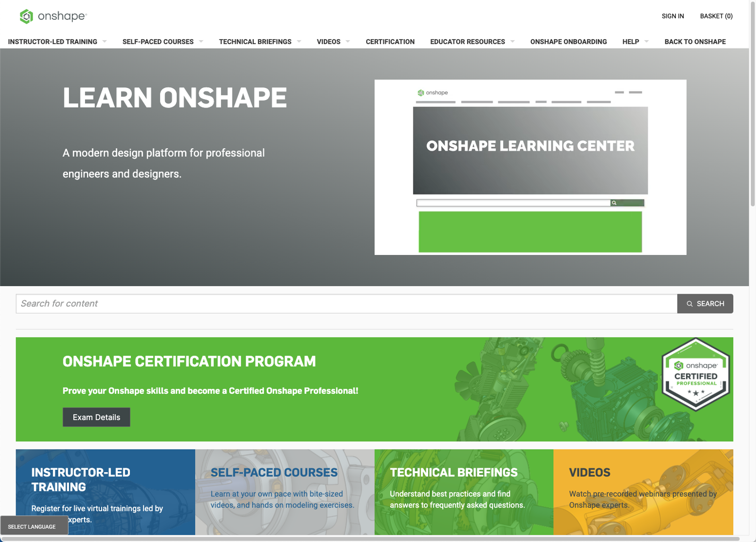This screenshot has height=542, width=756.
Task: Click Back to Onshape navigation link
Action: (695, 42)
